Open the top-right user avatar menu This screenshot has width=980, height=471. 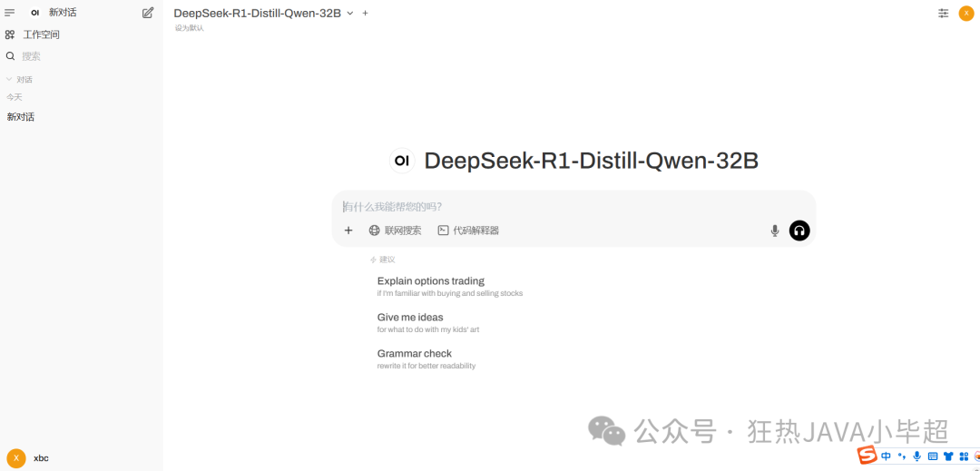click(966, 13)
